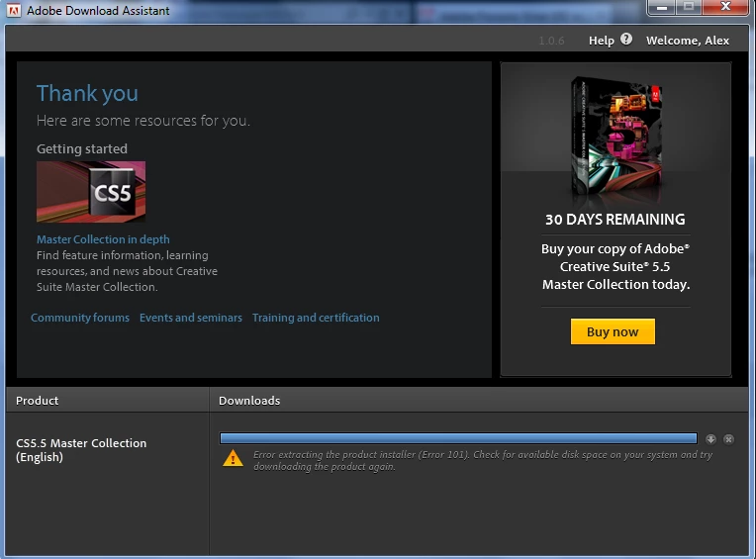Viewport: 756px width, 559px height.
Task: Click the Thank you heading
Action: click(x=87, y=93)
